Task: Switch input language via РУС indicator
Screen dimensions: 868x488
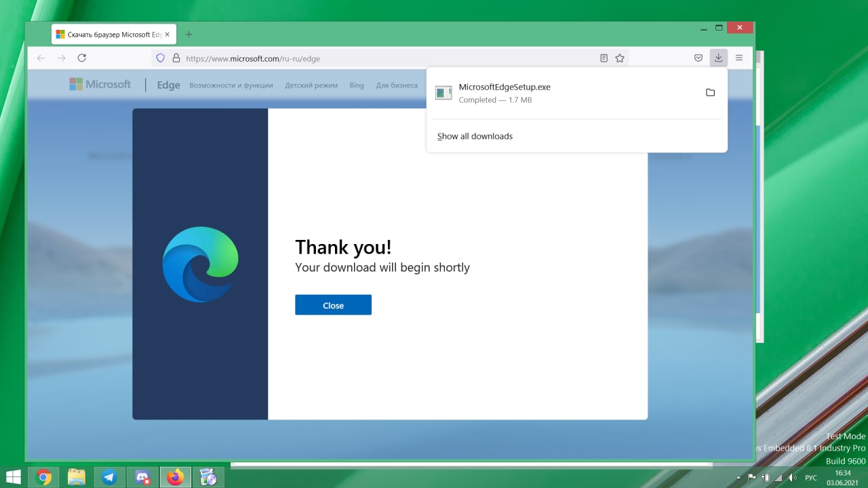Action: (x=811, y=478)
